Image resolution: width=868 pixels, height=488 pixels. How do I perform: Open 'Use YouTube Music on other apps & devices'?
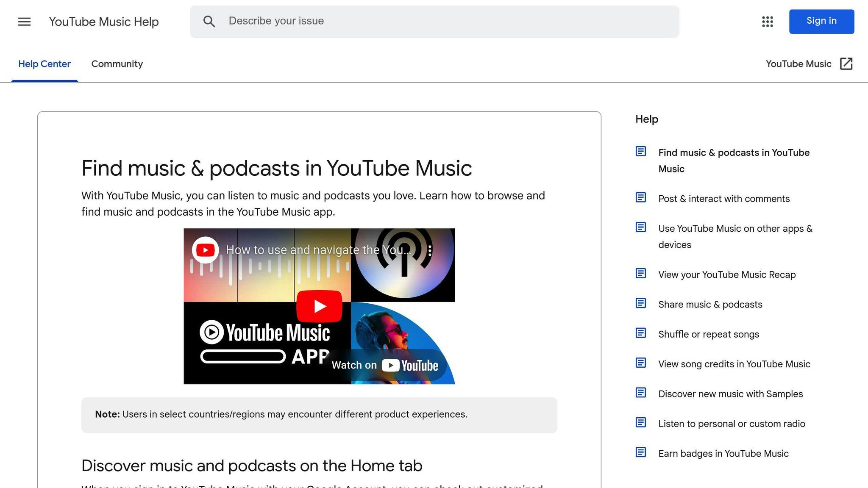(x=735, y=236)
